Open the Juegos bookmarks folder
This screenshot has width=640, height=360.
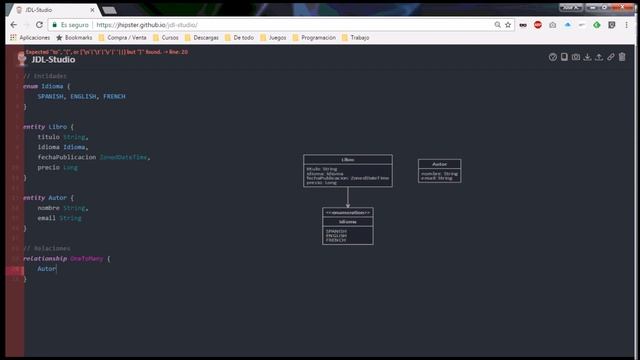pos(273,38)
